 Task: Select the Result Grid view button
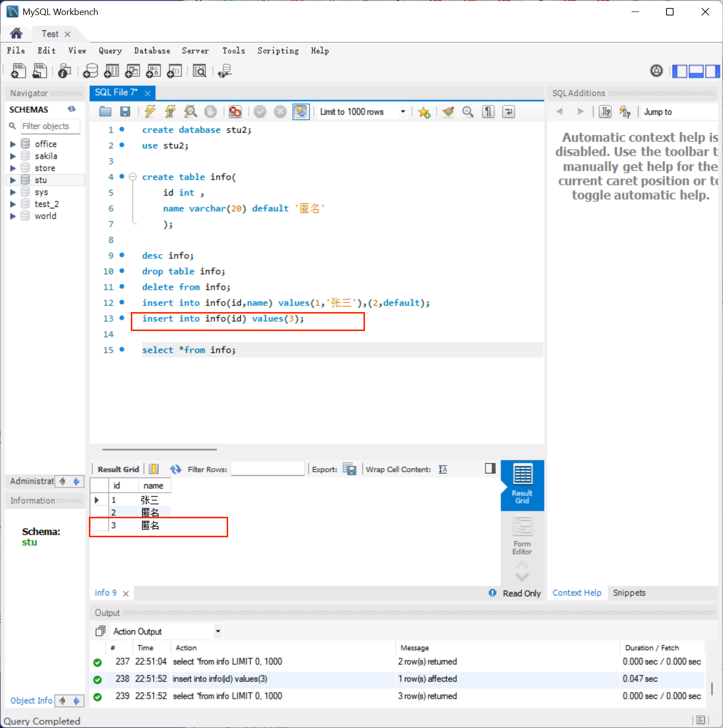pyautogui.click(x=522, y=485)
